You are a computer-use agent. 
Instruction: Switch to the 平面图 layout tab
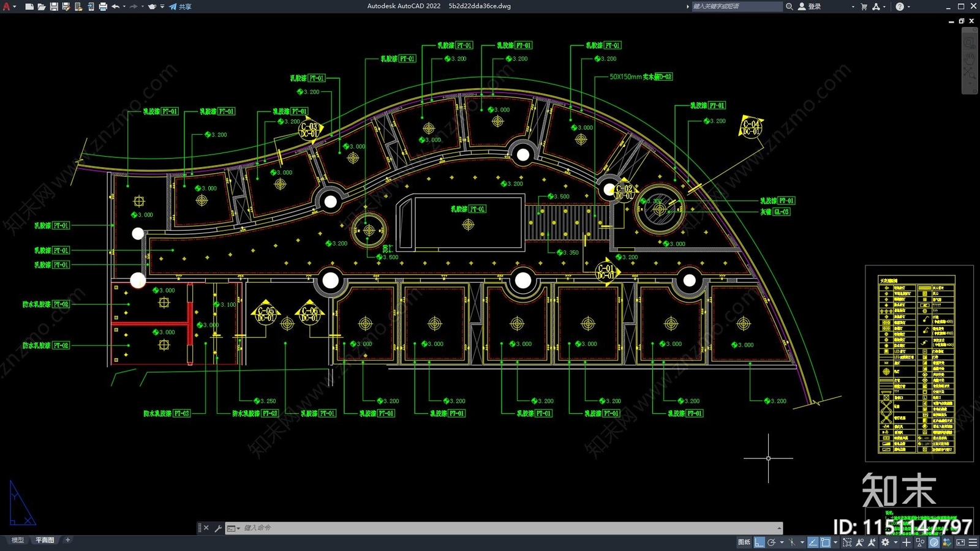pos(45,540)
